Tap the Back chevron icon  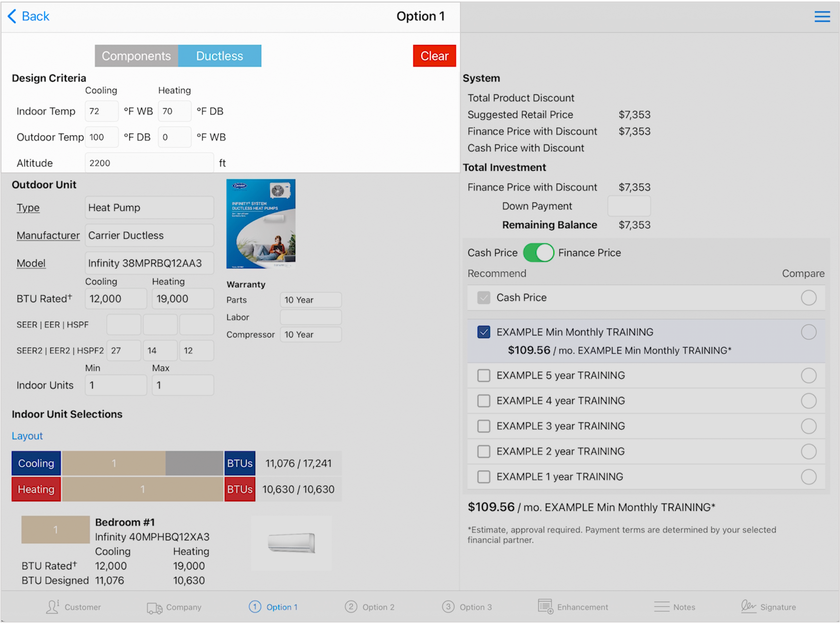tap(12, 16)
